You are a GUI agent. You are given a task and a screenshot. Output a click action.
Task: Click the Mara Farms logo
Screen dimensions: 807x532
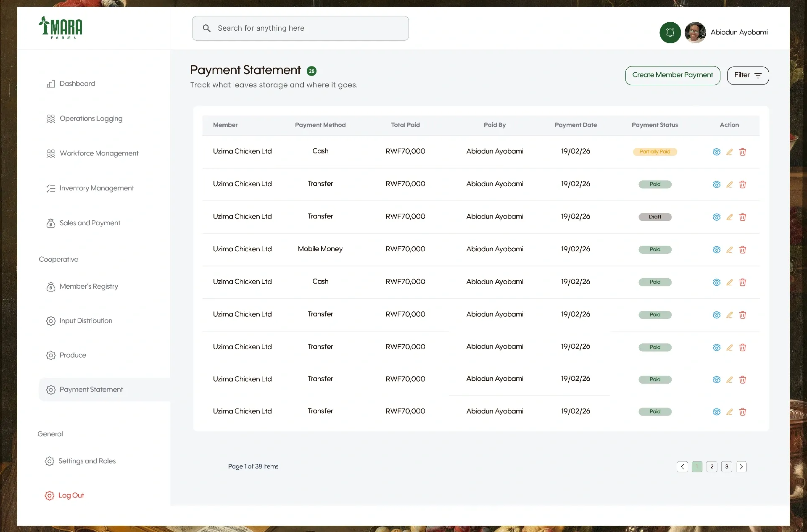click(x=61, y=28)
